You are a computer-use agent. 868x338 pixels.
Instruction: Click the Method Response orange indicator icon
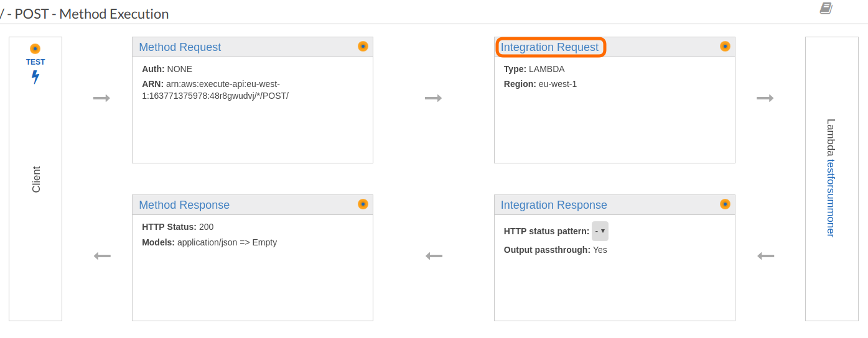[x=363, y=204]
